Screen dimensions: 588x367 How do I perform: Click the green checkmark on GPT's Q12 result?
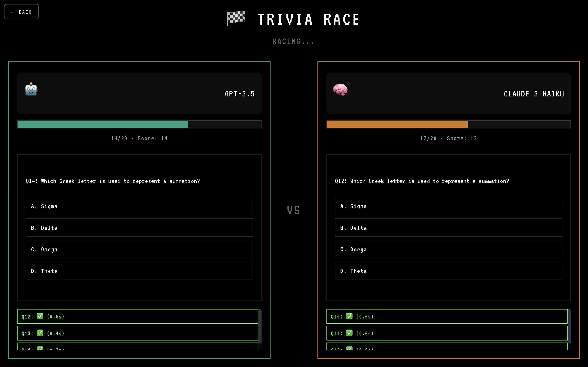40,316
